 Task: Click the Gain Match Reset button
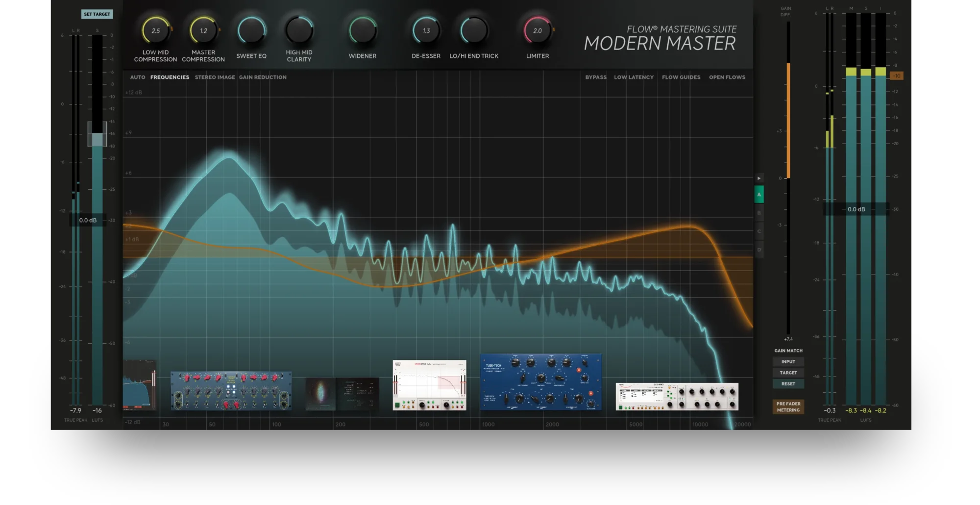(788, 384)
